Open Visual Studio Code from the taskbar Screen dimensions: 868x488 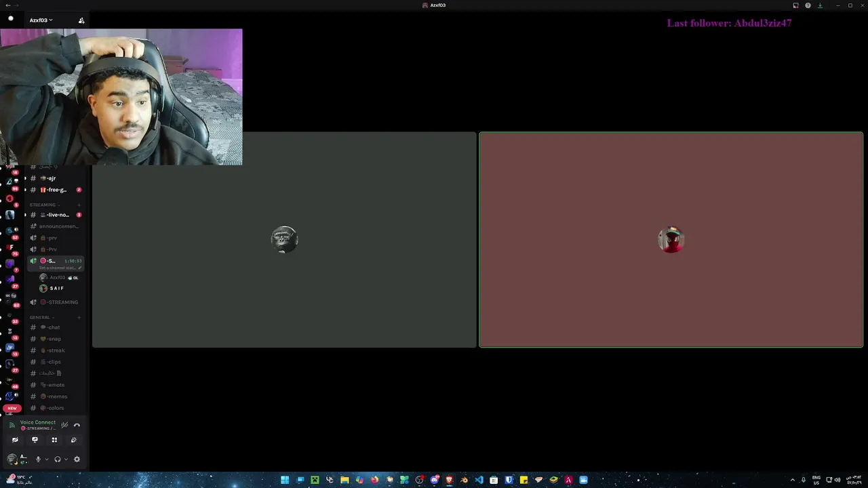point(479,480)
